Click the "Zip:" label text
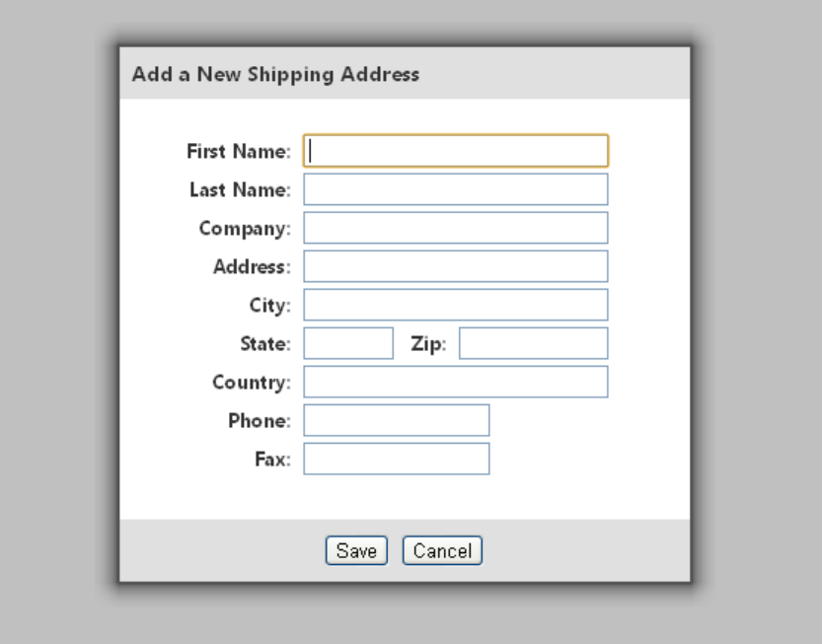 click(428, 344)
